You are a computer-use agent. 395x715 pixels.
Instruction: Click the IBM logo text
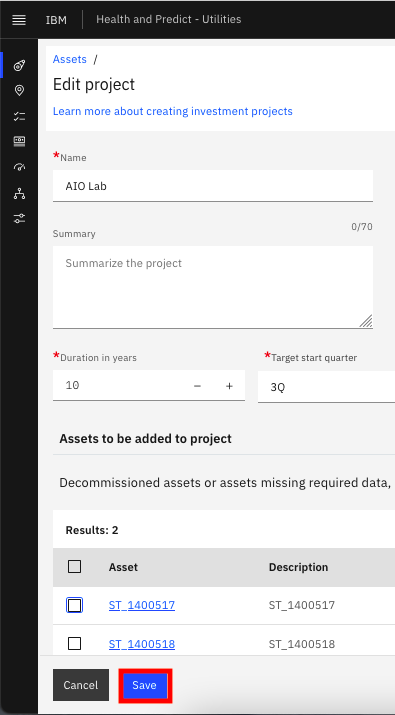pos(56,20)
